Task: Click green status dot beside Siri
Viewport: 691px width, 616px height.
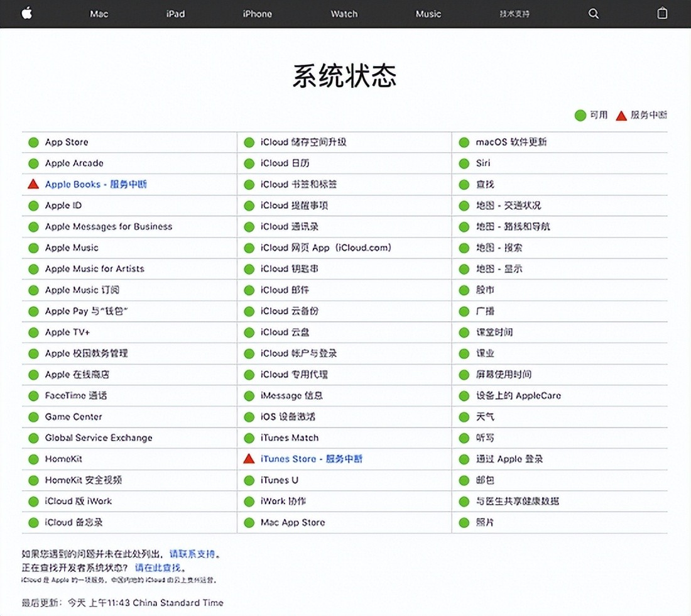Action: (464, 163)
